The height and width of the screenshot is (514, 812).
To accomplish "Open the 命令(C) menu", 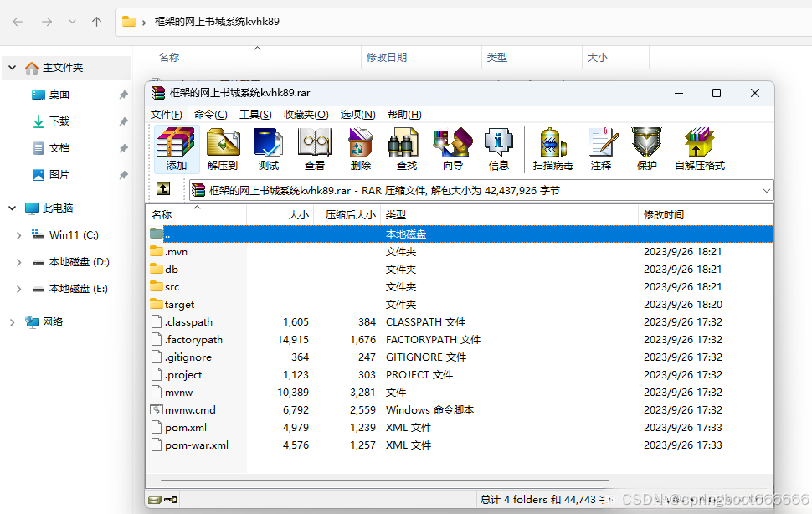I will point(210,115).
